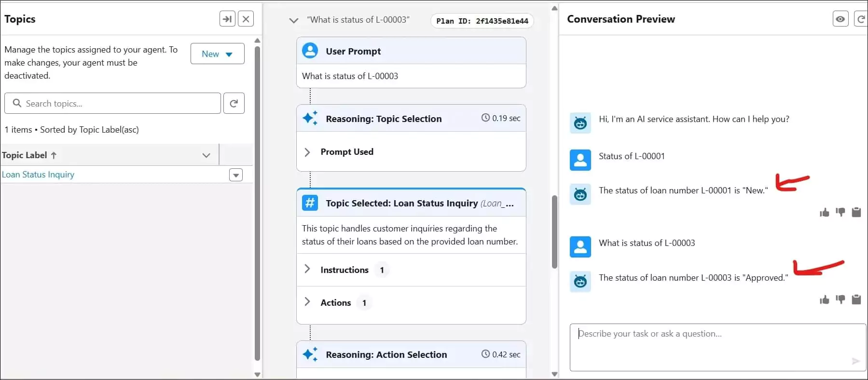Click the sparkle icon next to Action Selection

(x=310, y=354)
